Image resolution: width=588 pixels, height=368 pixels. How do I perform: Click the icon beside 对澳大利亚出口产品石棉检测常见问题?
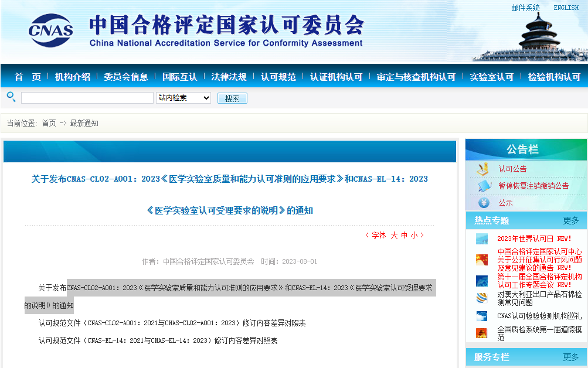click(x=482, y=298)
